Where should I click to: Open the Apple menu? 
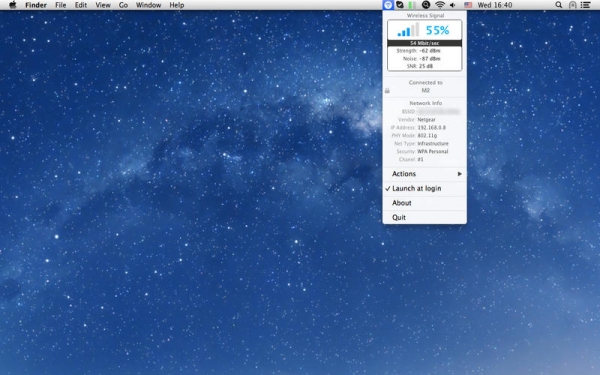[13, 5]
